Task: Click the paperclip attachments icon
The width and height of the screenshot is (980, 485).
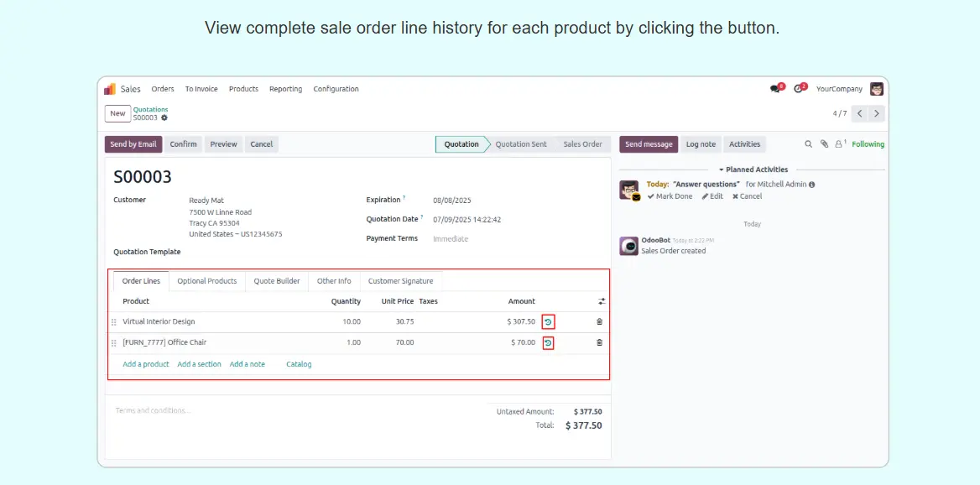Action: [824, 144]
